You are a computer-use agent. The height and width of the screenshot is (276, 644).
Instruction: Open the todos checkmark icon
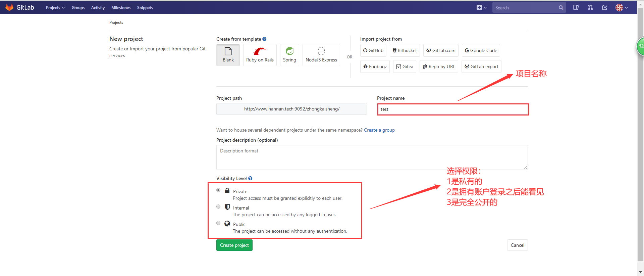(605, 7)
